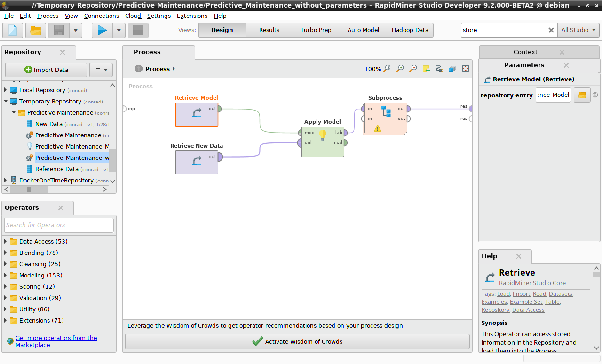Expand the Local Repository node
602x364 pixels.
pyautogui.click(x=6, y=90)
